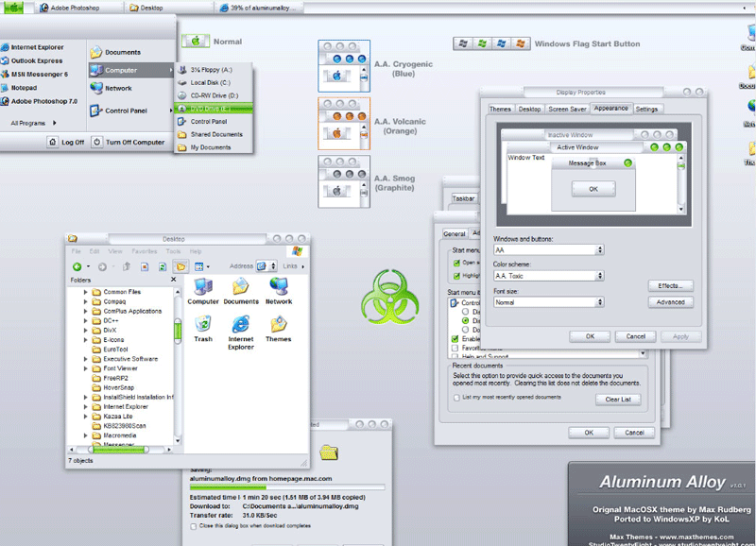Viewport: 756px width, 546px height.
Task: Open the Computer icon in Desktop window
Action: pos(203,287)
